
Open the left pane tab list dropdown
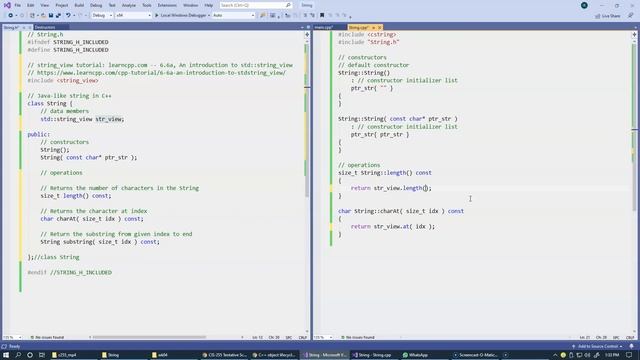point(302,27)
